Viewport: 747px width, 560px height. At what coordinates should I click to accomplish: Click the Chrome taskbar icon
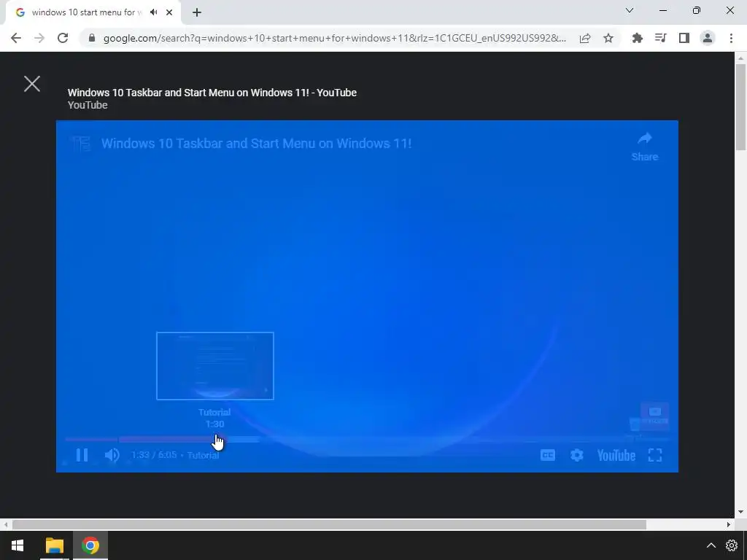[90, 545]
